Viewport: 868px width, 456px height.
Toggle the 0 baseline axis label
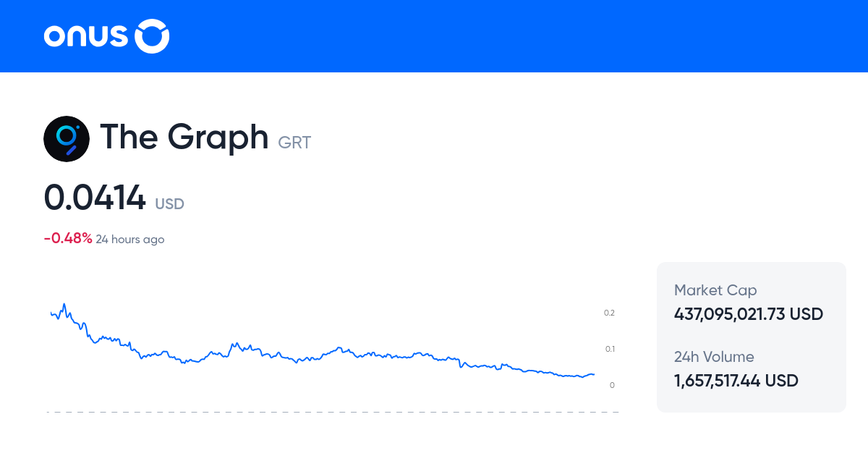(x=611, y=385)
